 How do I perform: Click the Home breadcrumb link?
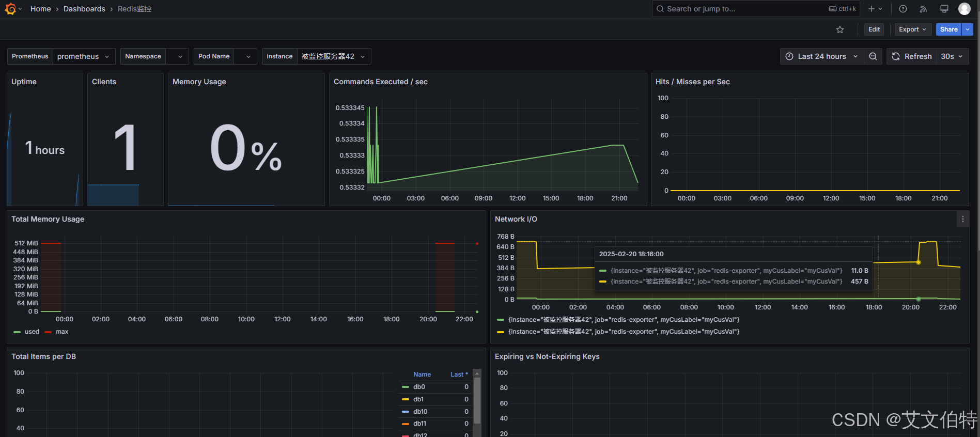click(x=40, y=9)
